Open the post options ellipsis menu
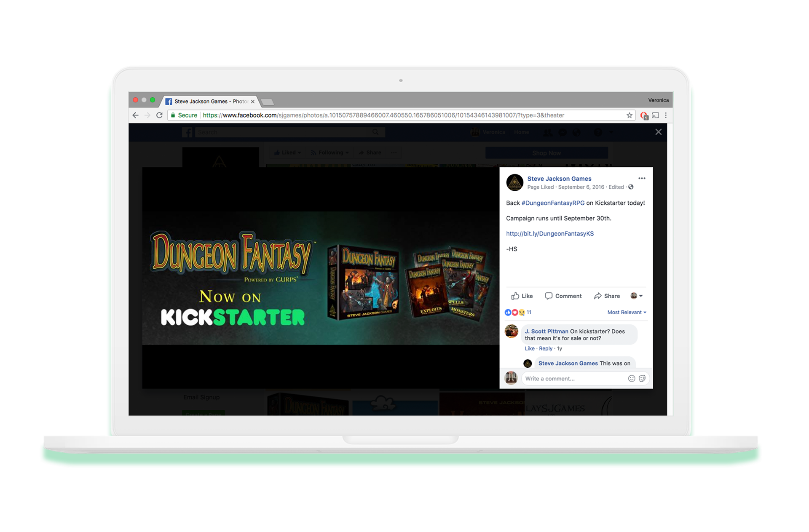 coord(642,179)
